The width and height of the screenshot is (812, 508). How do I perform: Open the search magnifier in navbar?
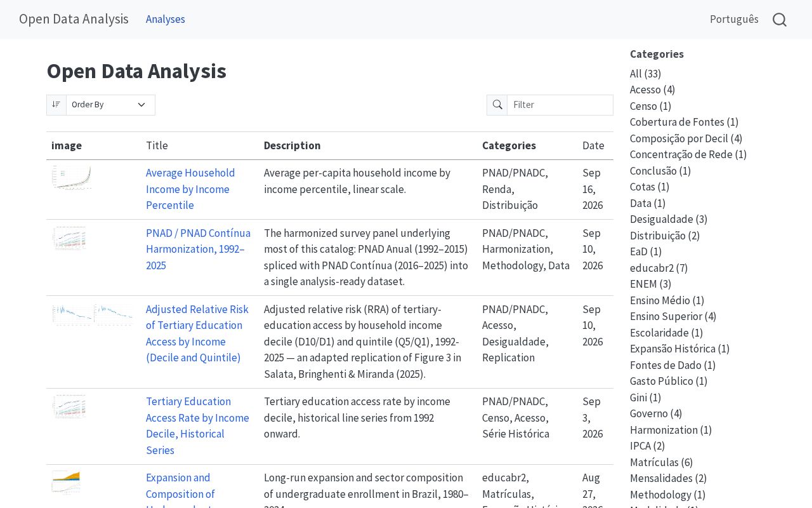point(780,20)
